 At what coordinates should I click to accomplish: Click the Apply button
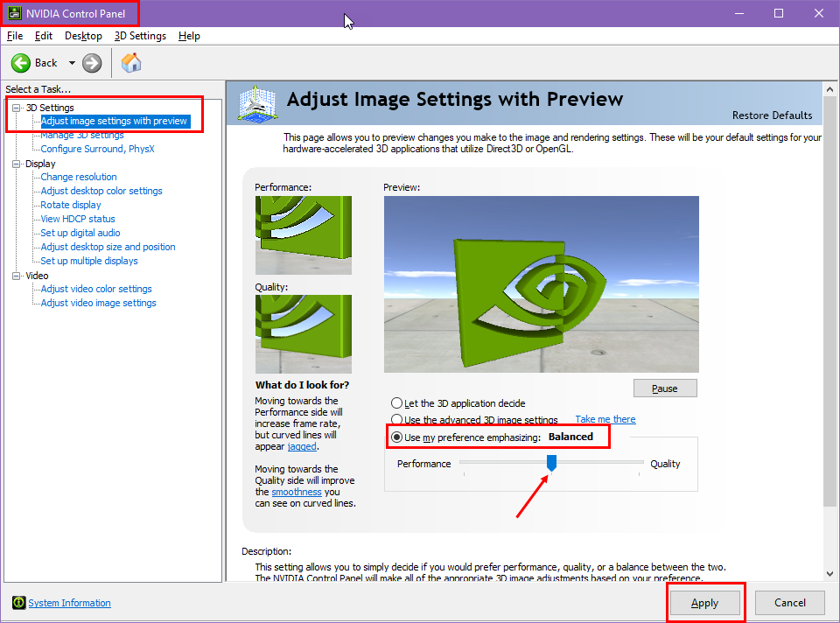[x=704, y=603]
